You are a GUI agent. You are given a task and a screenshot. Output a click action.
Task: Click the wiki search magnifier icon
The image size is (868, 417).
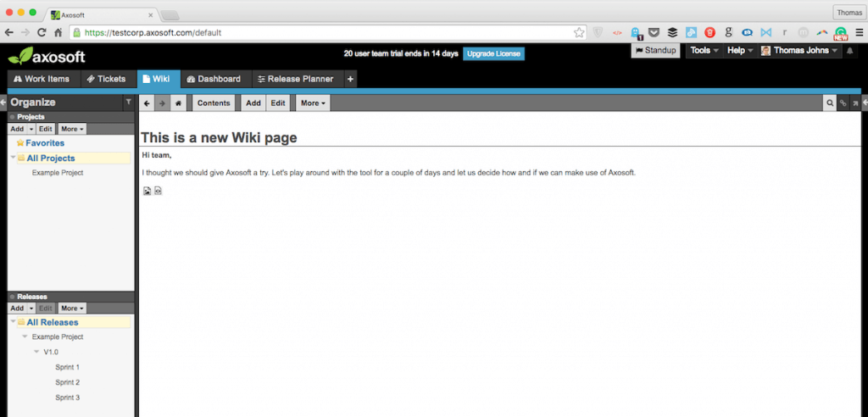coord(830,103)
